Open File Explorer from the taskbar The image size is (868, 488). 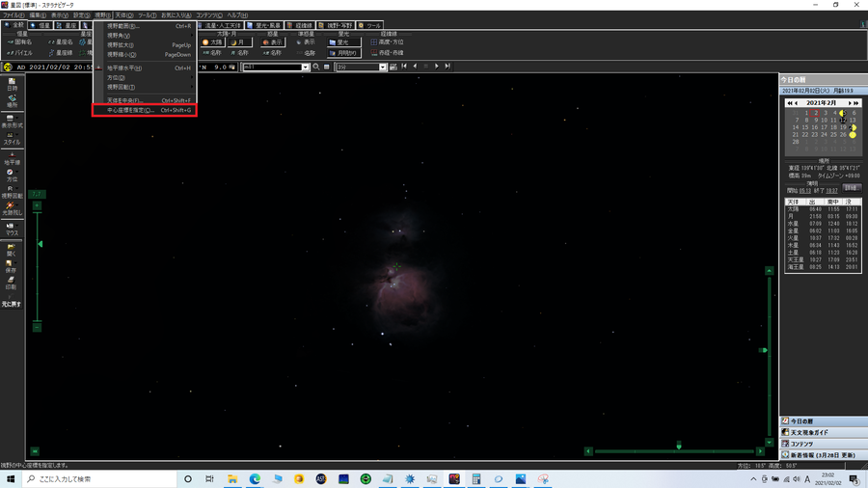tap(232, 479)
